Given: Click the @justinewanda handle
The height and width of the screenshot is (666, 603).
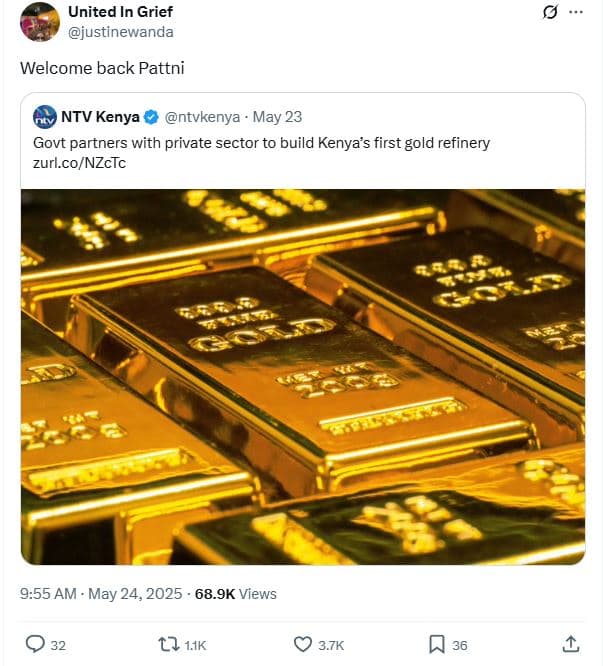Looking at the screenshot, I should [x=120, y=32].
